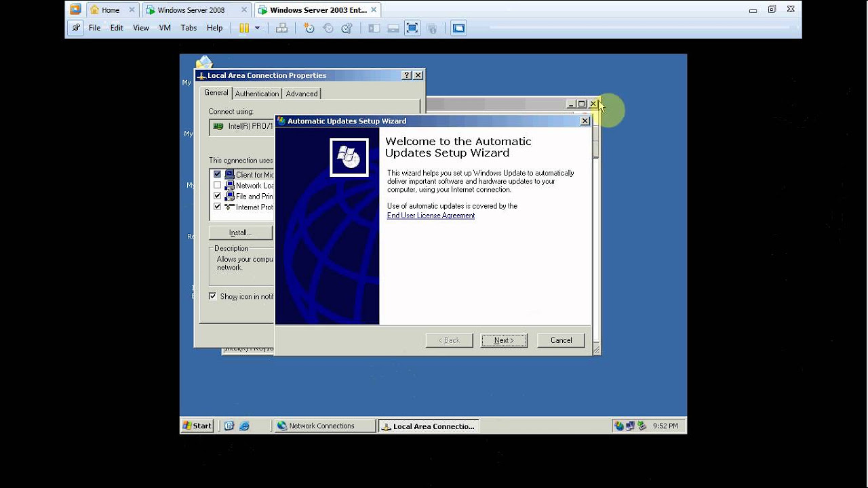Image resolution: width=868 pixels, height=488 pixels.
Task: Click the VMware Tools tray icon
Action: pos(642,426)
